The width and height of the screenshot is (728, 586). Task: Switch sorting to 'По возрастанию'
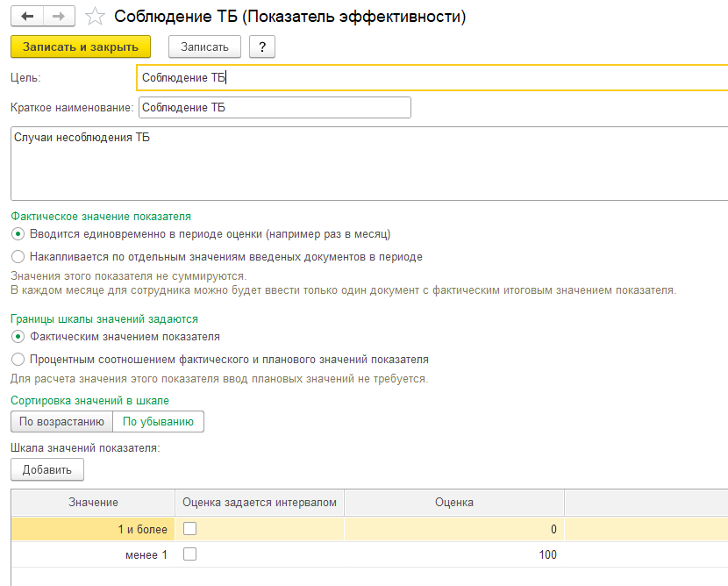pos(61,422)
